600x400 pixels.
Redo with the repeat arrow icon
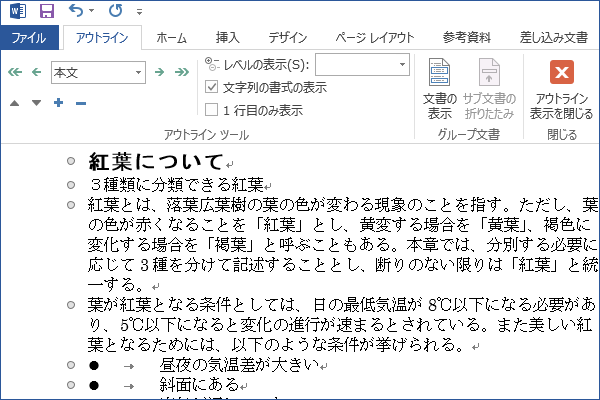(x=116, y=10)
